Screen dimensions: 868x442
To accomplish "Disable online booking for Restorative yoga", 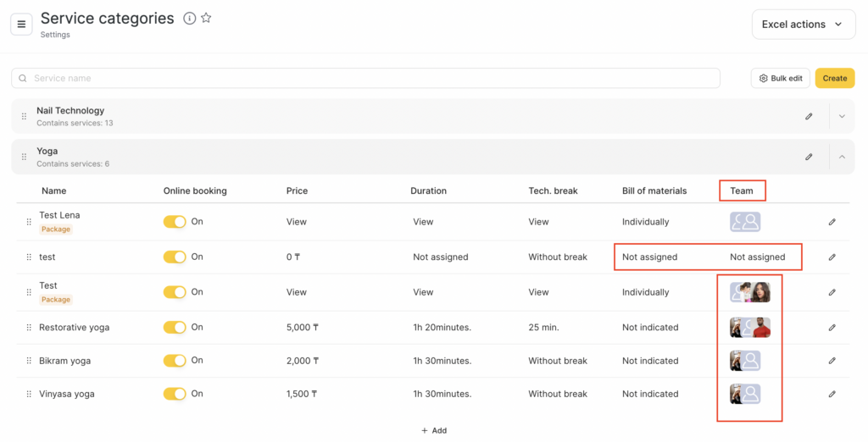I will coord(175,328).
